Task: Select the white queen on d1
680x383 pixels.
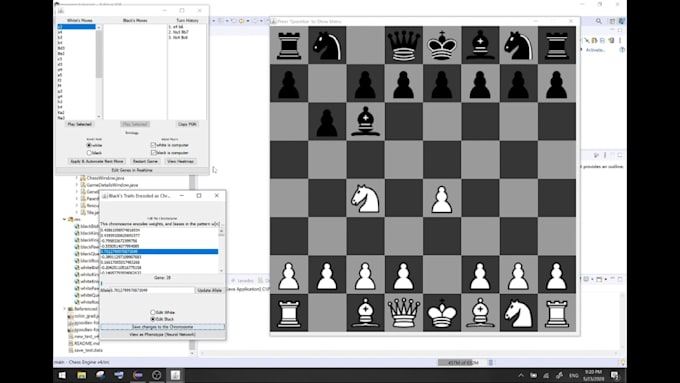Action: [403, 313]
